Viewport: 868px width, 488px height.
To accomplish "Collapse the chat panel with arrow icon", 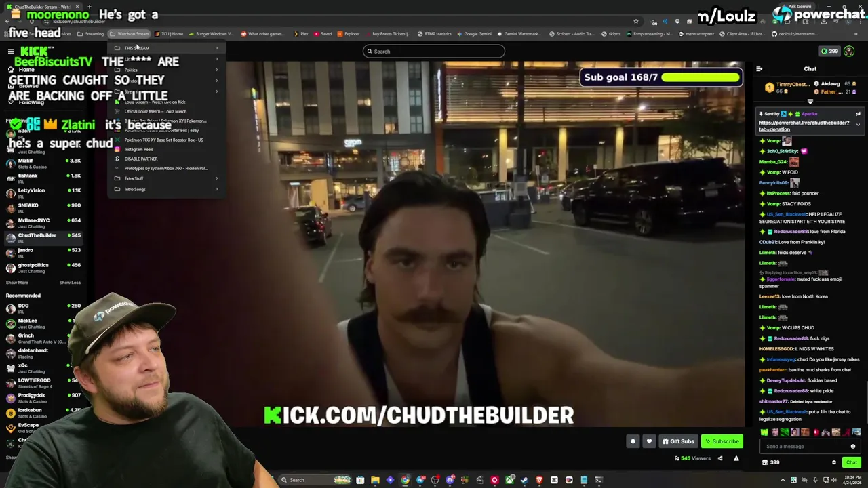I will point(759,69).
